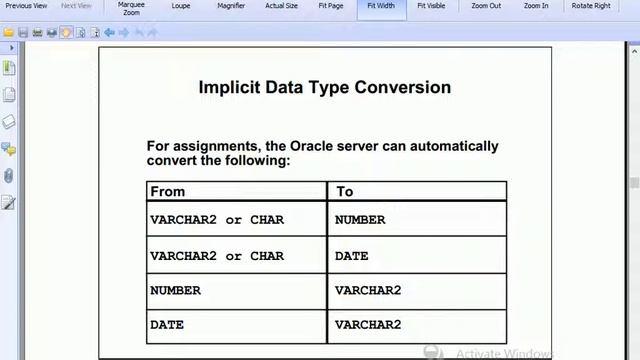
Task: Choose Fit Page view
Action: [x=331, y=6]
